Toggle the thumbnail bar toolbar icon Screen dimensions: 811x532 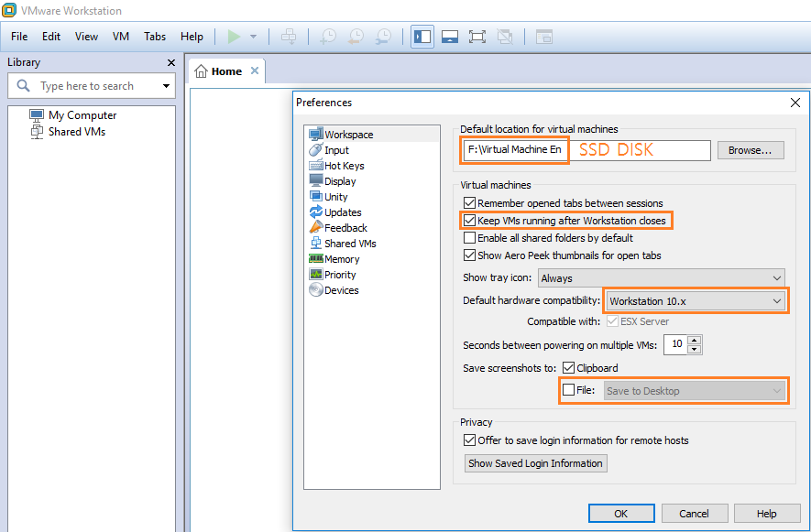coord(449,37)
